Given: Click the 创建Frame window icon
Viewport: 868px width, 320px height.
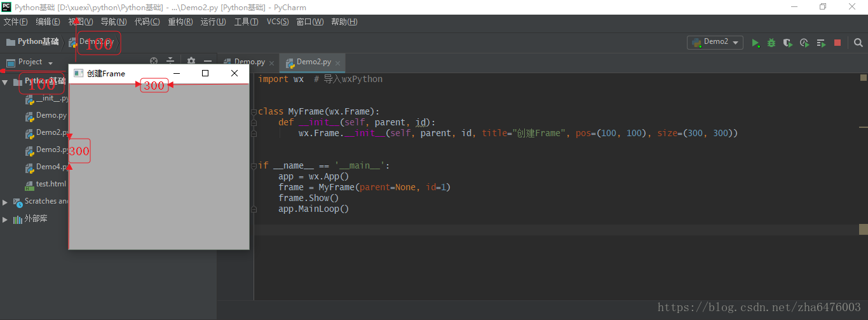Looking at the screenshot, I should click(x=78, y=73).
